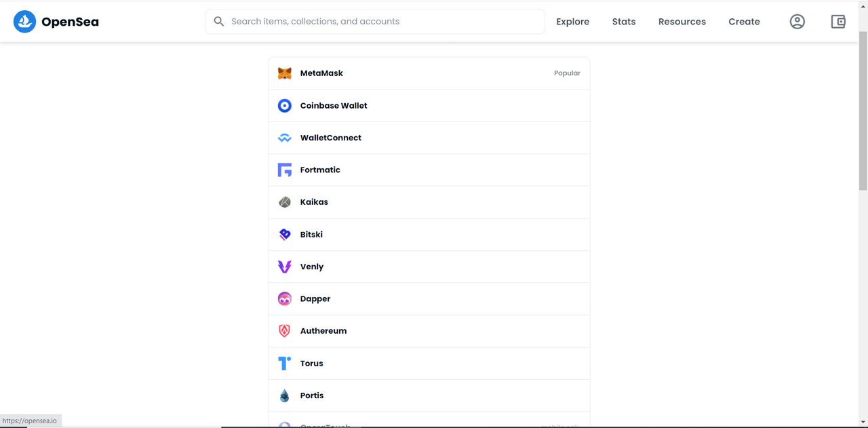
Task: Click the Torus blue T icon
Action: click(x=285, y=364)
